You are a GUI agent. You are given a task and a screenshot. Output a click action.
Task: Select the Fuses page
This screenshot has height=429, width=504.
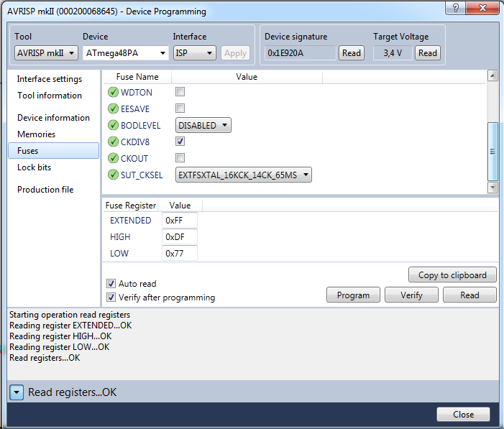point(53,151)
